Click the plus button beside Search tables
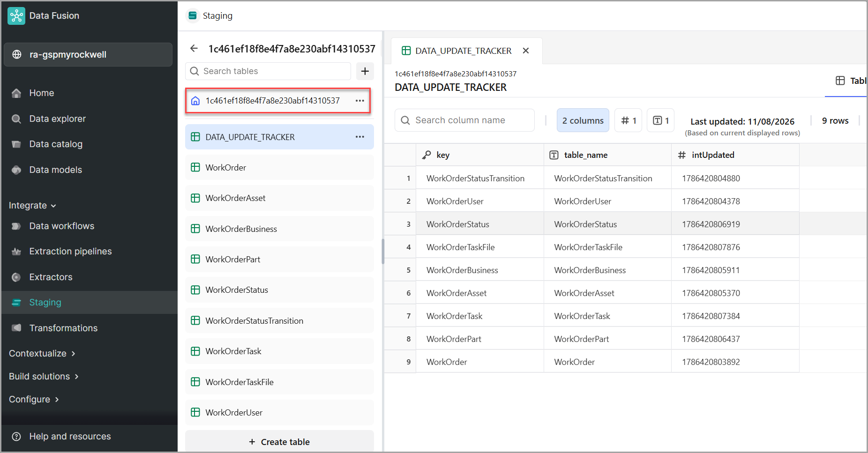The image size is (868, 453). pos(365,71)
